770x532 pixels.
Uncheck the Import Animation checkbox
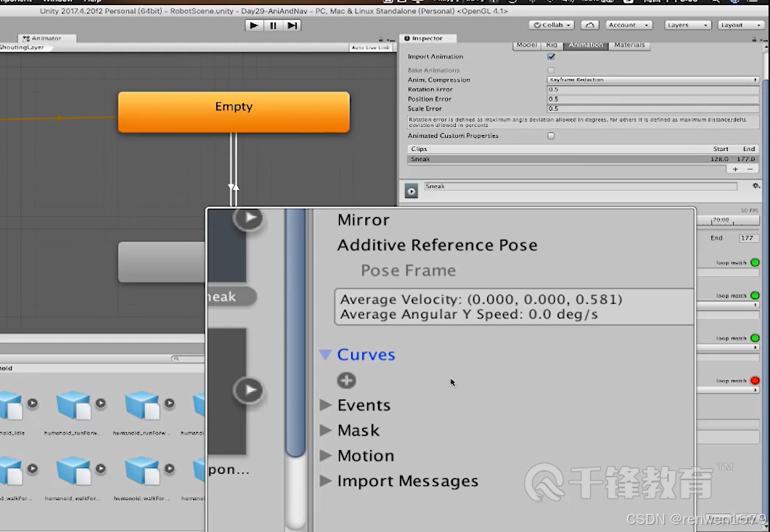pyautogui.click(x=551, y=57)
